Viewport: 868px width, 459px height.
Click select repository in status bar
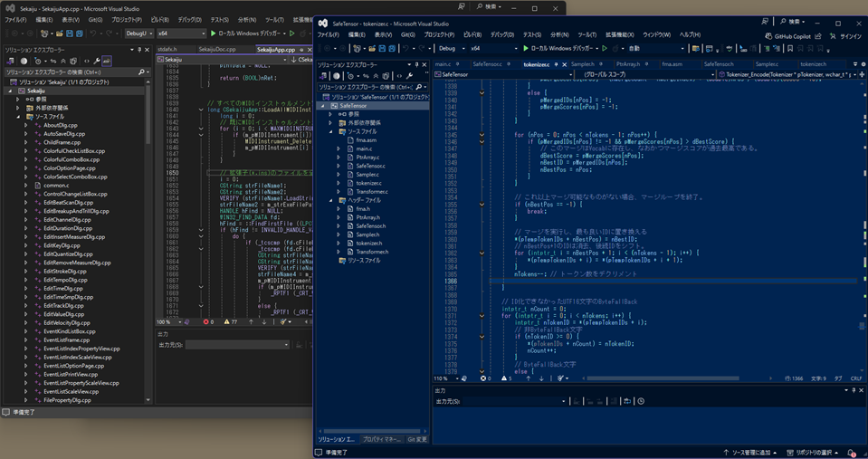[x=812, y=453]
